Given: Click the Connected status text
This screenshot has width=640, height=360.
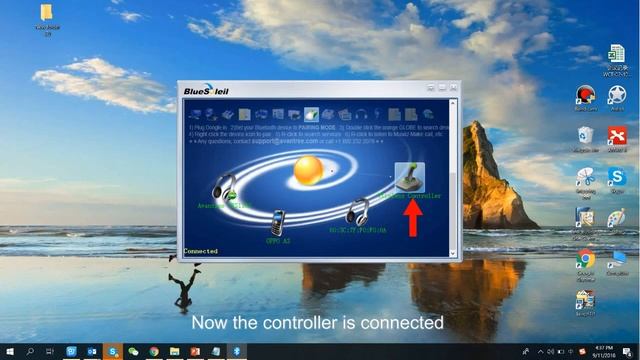Looking at the screenshot, I should tap(200, 251).
